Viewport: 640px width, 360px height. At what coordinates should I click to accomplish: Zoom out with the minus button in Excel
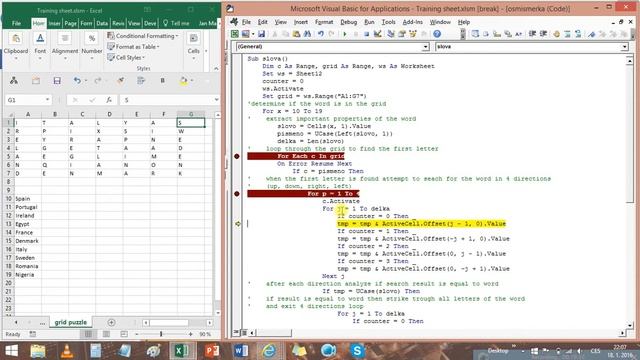[x=136, y=334]
